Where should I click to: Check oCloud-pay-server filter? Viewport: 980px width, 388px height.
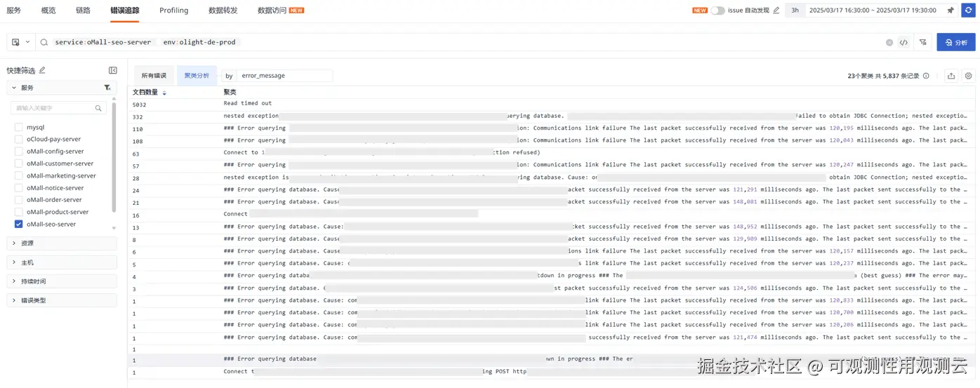coord(19,140)
